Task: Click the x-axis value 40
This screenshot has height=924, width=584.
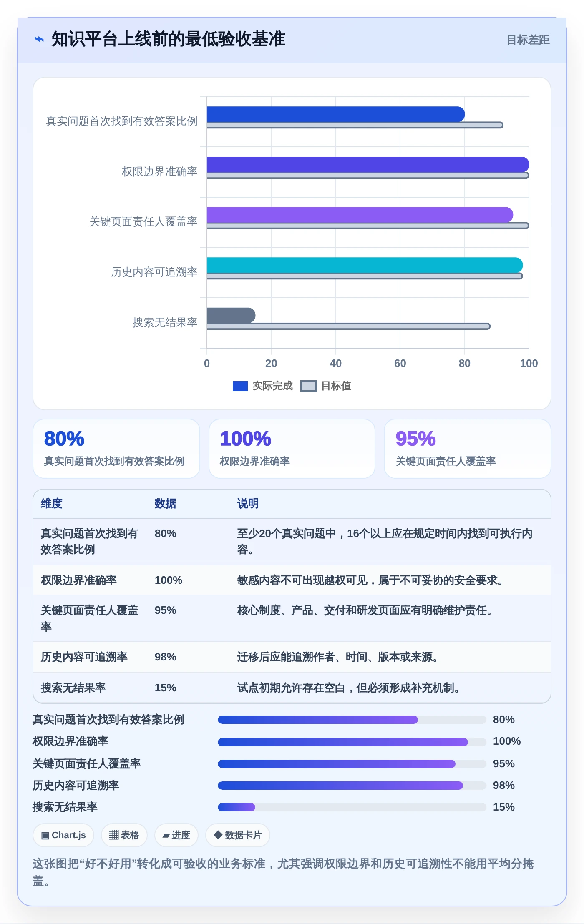Action: pyautogui.click(x=335, y=363)
